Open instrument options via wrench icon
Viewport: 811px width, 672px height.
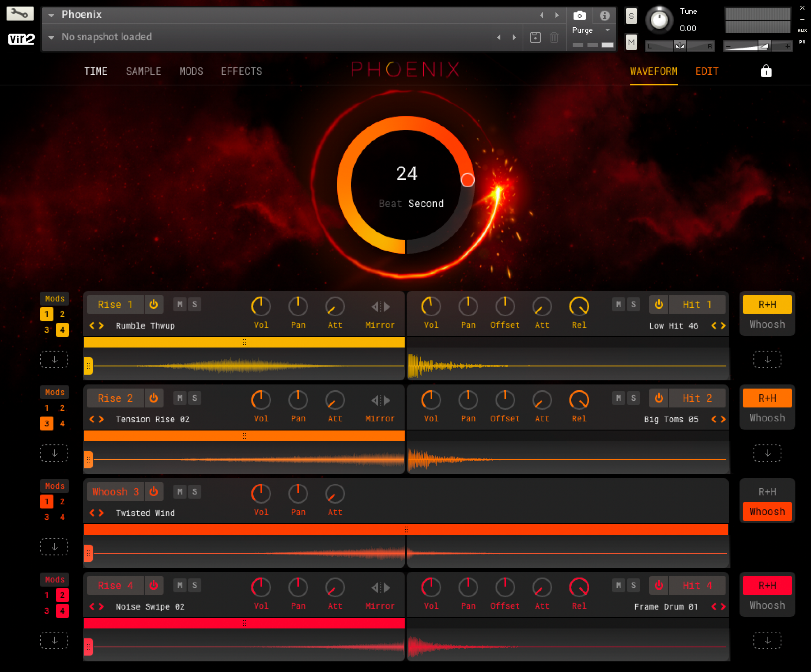(20, 13)
